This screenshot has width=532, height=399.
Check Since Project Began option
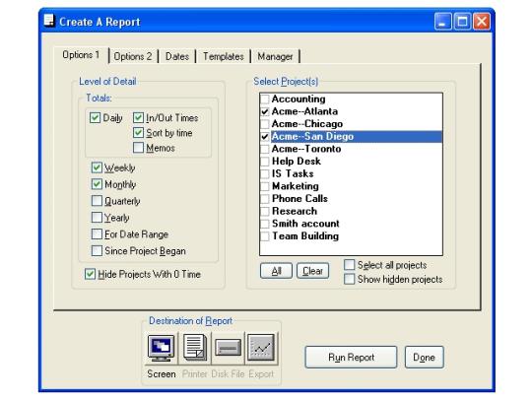[x=97, y=251]
